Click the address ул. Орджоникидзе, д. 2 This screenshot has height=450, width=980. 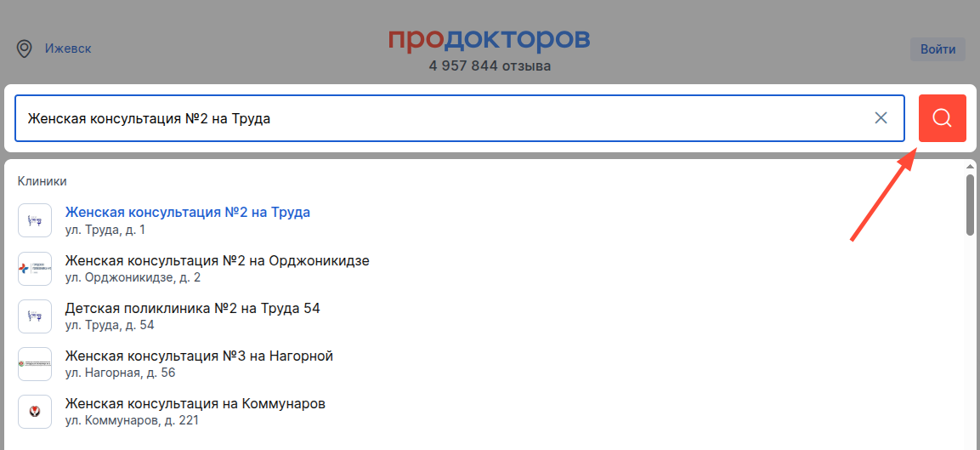(x=133, y=277)
